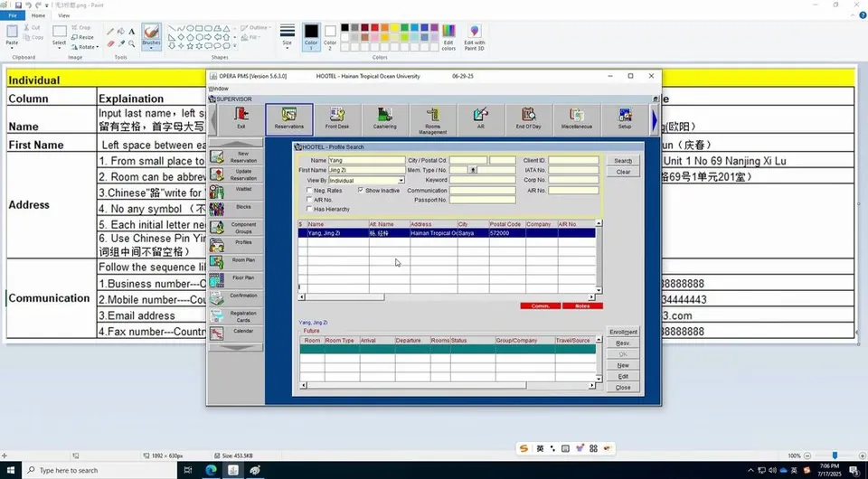This screenshot has width=868, height=479.
Task: Switch to the Home tab in Paint
Action: 38,15
